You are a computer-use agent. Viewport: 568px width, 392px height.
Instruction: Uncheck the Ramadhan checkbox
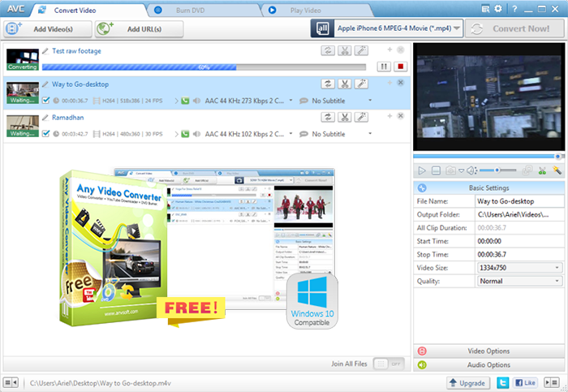tap(45, 134)
